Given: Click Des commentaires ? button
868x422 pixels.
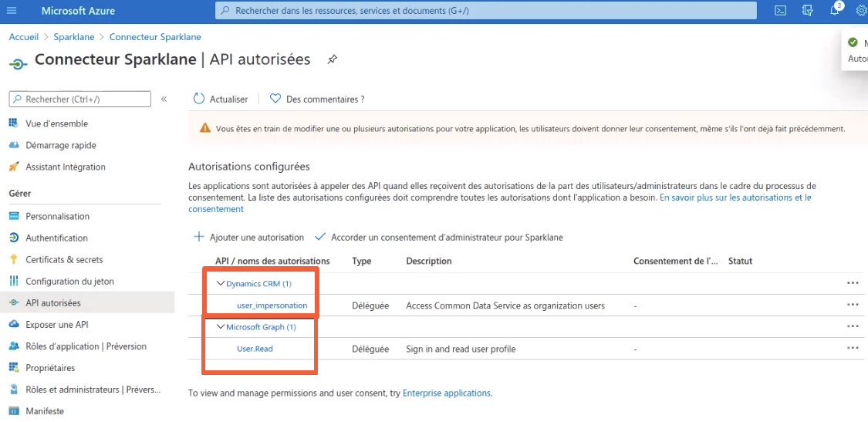Looking at the screenshot, I should point(316,99).
